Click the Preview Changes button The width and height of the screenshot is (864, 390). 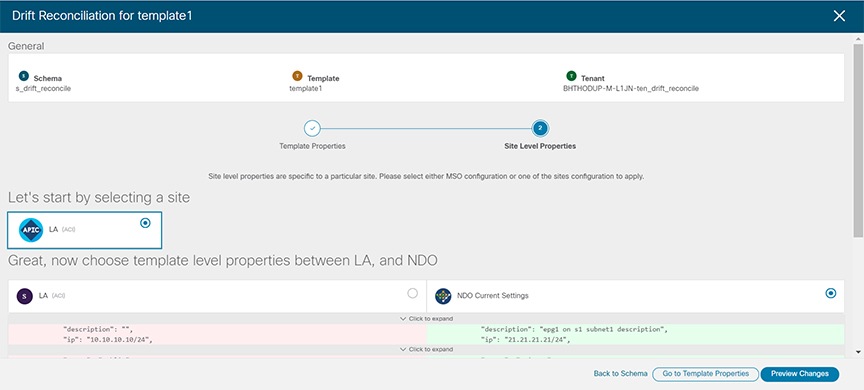pyautogui.click(x=800, y=373)
